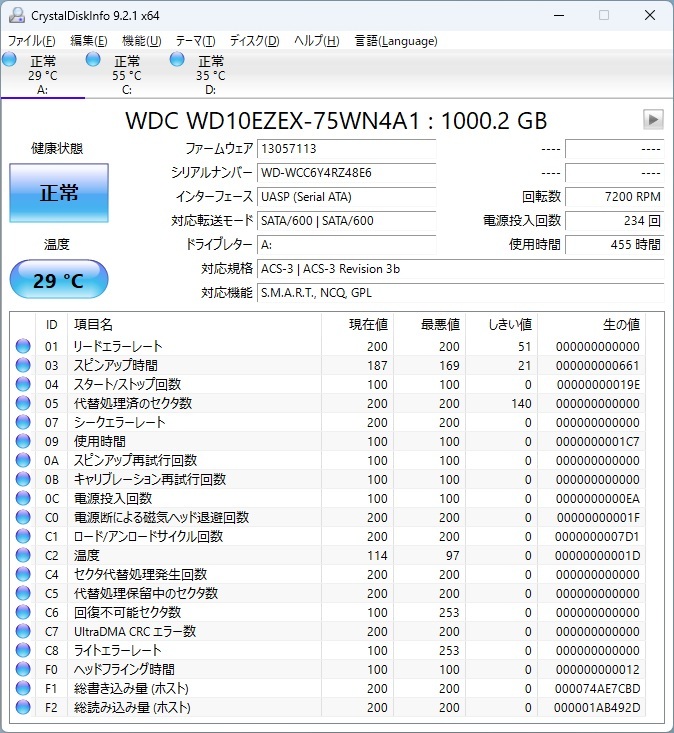Click the 正常 health status button

[59, 193]
